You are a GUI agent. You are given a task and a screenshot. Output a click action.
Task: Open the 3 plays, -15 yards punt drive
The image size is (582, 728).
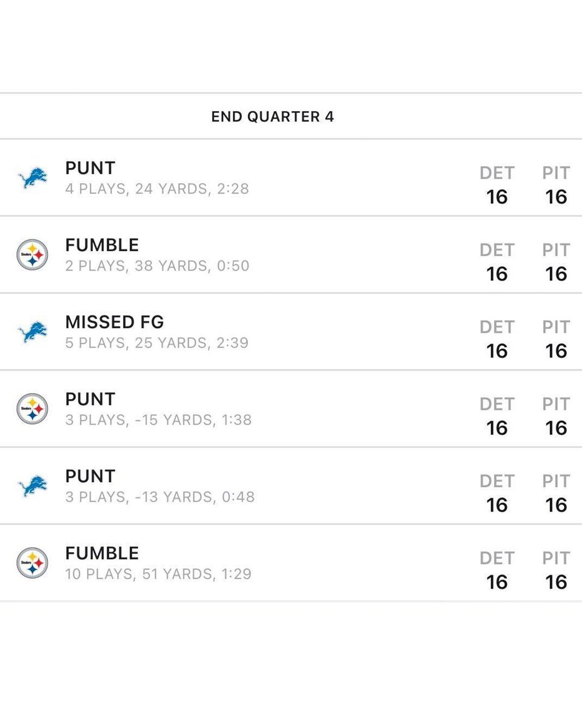coord(291,409)
